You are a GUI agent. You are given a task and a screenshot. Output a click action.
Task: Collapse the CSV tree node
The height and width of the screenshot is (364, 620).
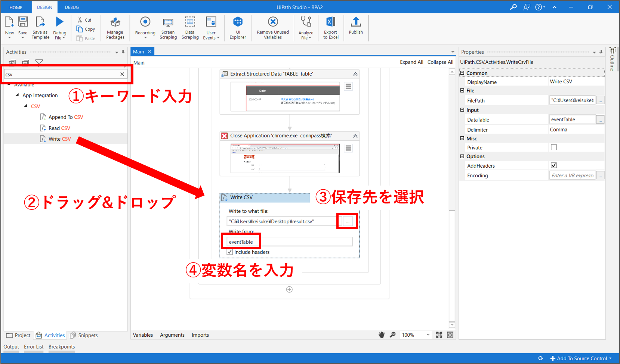tap(26, 106)
